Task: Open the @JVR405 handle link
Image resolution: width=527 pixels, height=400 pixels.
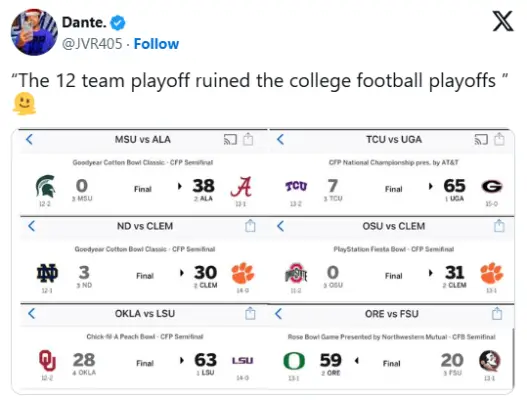Action: 92,44
